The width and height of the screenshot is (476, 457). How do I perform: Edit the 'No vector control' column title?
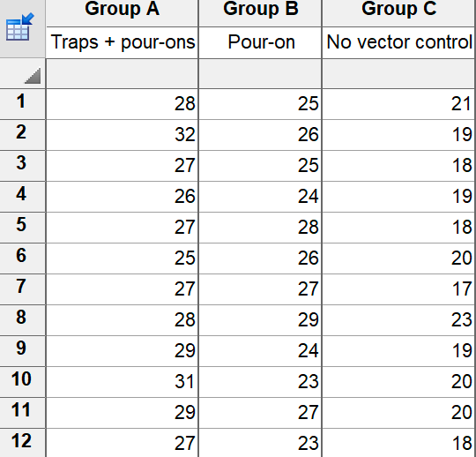pyautogui.click(x=398, y=42)
